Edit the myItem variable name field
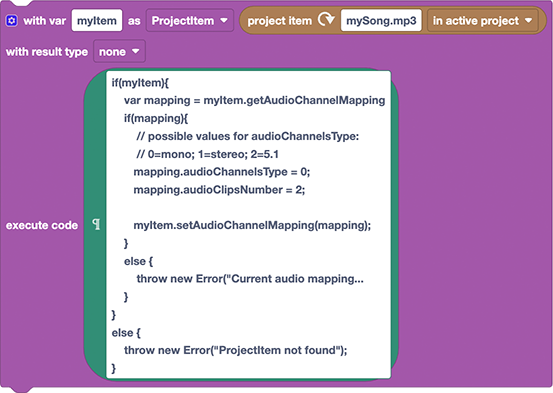Screen dimensions: 553x393 click(x=97, y=21)
